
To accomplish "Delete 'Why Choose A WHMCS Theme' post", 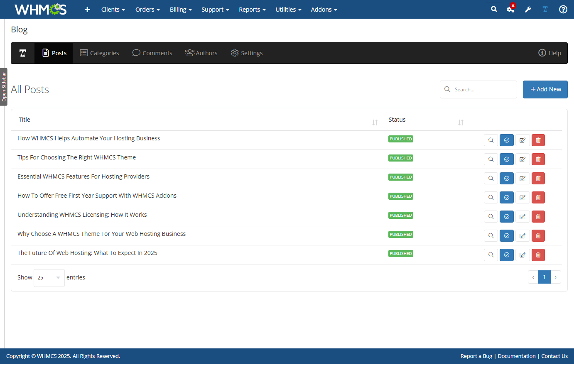I will (x=538, y=236).
